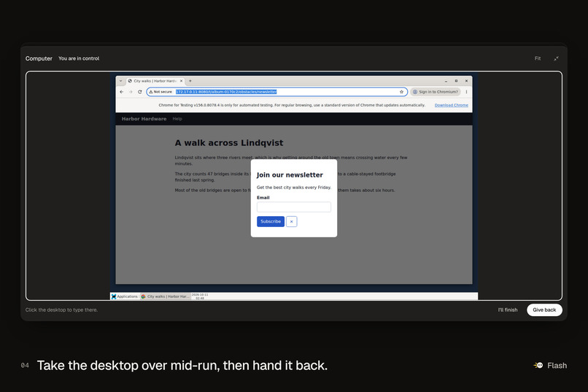Open the Applications menu in the taskbar

(x=125, y=296)
